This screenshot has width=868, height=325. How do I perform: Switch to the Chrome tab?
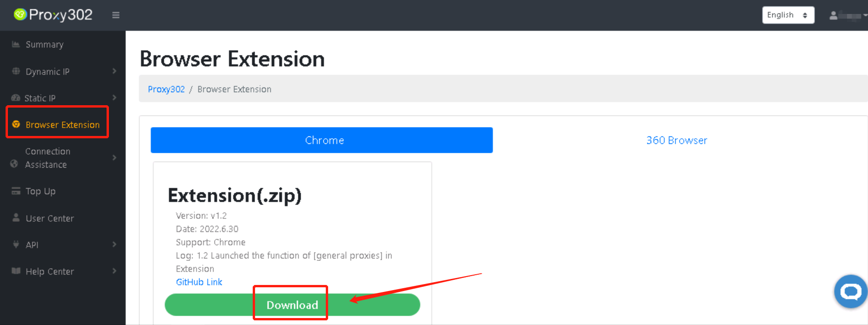322,140
